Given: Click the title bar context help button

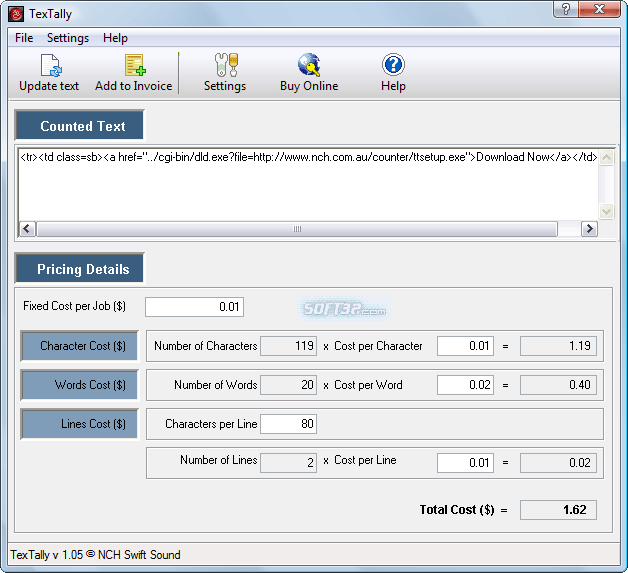Looking at the screenshot, I should tap(566, 9).
